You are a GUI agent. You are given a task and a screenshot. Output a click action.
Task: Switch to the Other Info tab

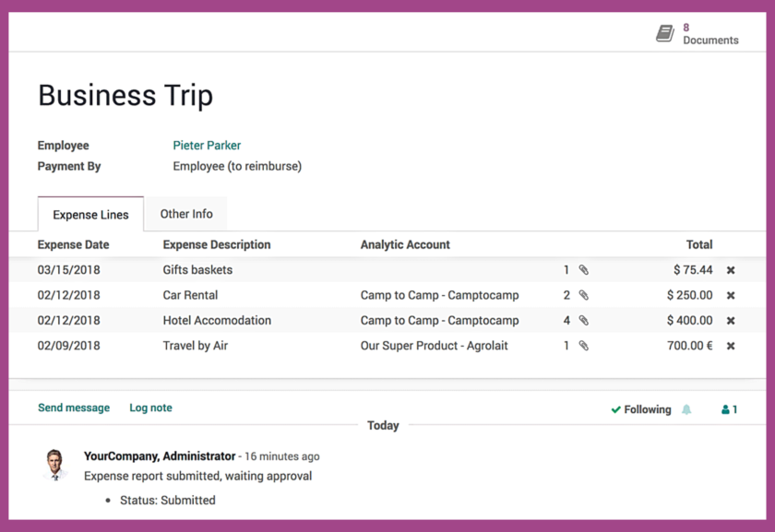coord(185,213)
